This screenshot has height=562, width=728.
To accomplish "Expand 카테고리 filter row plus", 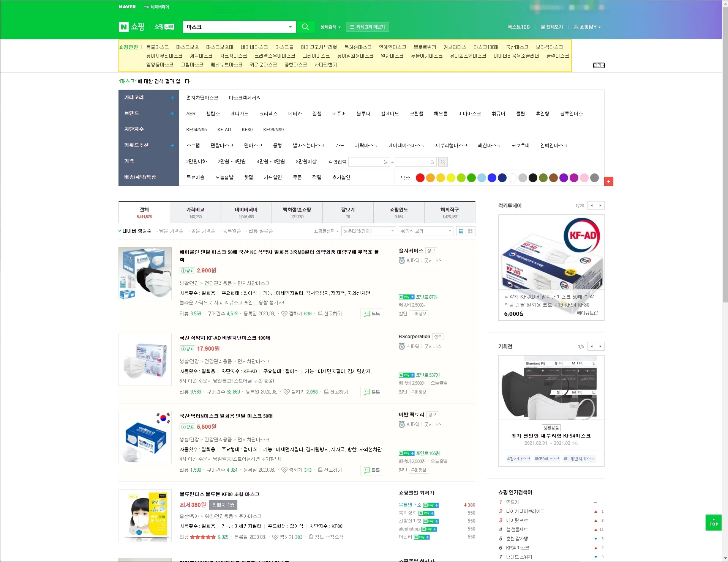I will (x=173, y=98).
